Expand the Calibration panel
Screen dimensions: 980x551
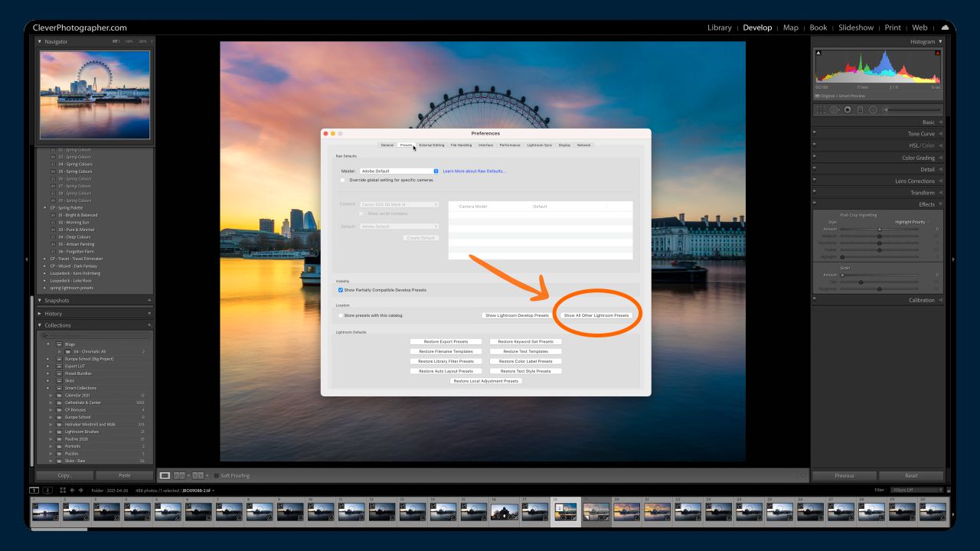940,300
